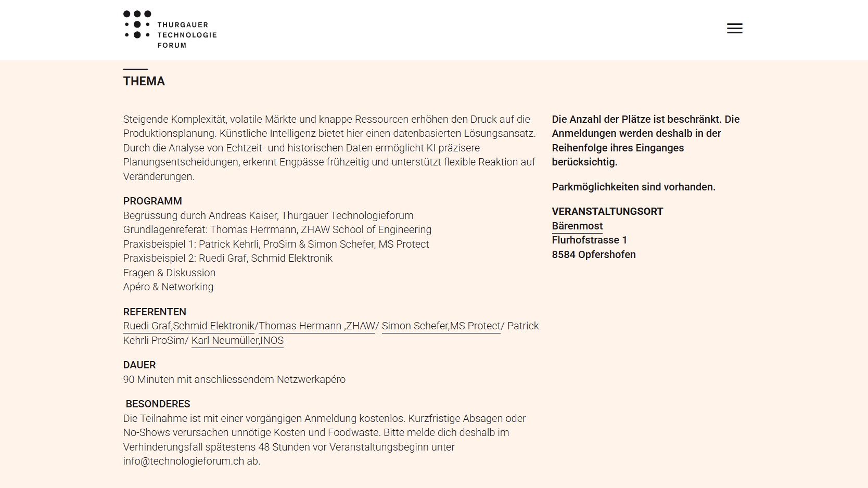Click the 8584 Opfershofen postal line
Image resolution: width=868 pixels, height=488 pixels.
pos(594,255)
